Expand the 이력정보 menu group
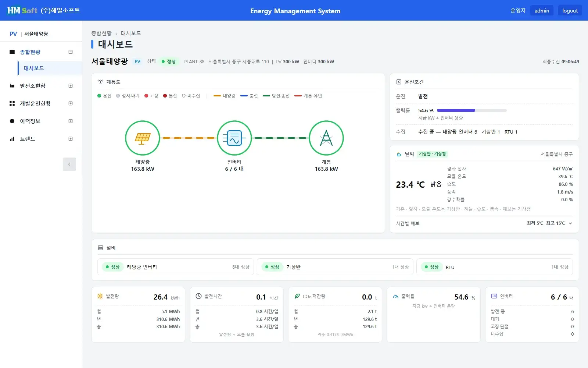Viewport: 588px width, 368px height. 71,121
